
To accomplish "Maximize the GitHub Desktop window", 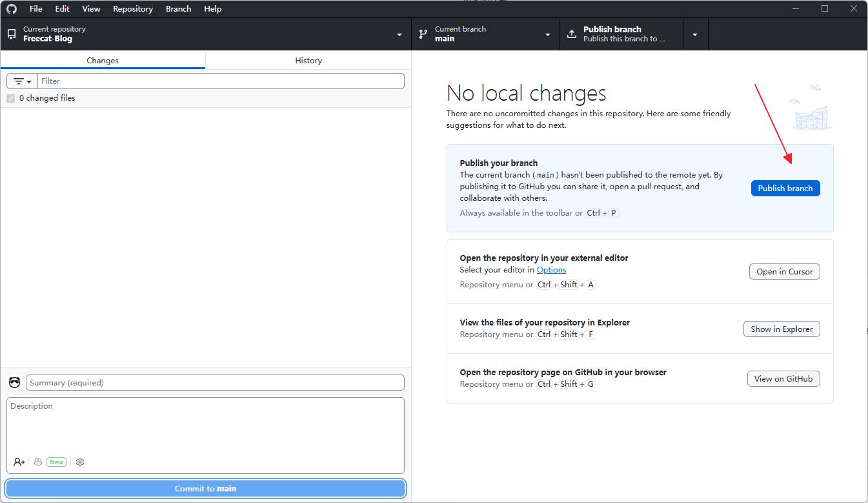I will [825, 8].
